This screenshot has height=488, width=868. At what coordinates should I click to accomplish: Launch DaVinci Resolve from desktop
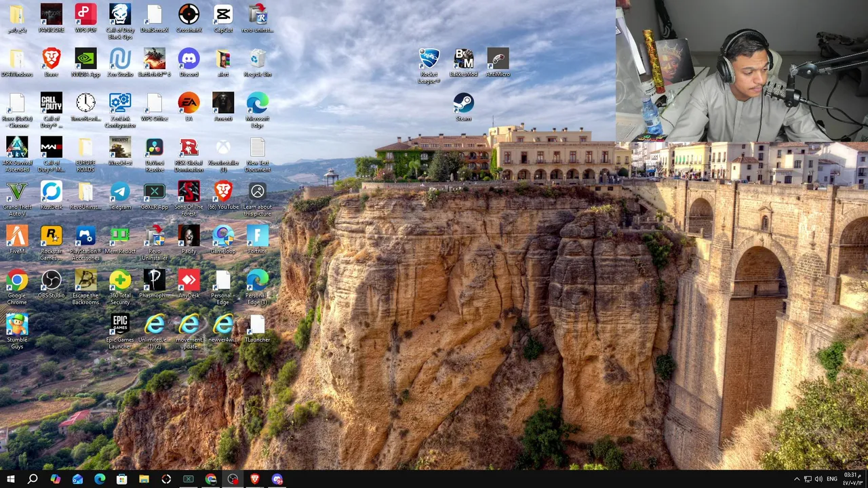click(154, 154)
